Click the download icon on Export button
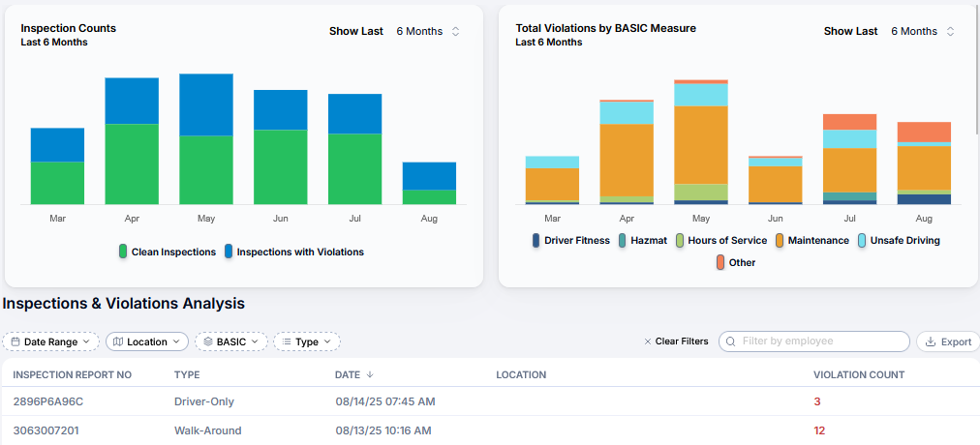Image resolution: width=980 pixels, height=445 pixels. pos(930,341)
